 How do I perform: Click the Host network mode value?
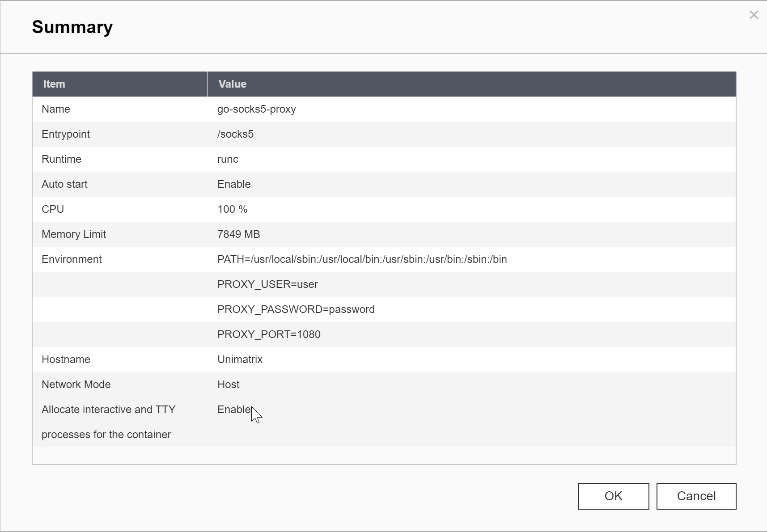[228, 384]
